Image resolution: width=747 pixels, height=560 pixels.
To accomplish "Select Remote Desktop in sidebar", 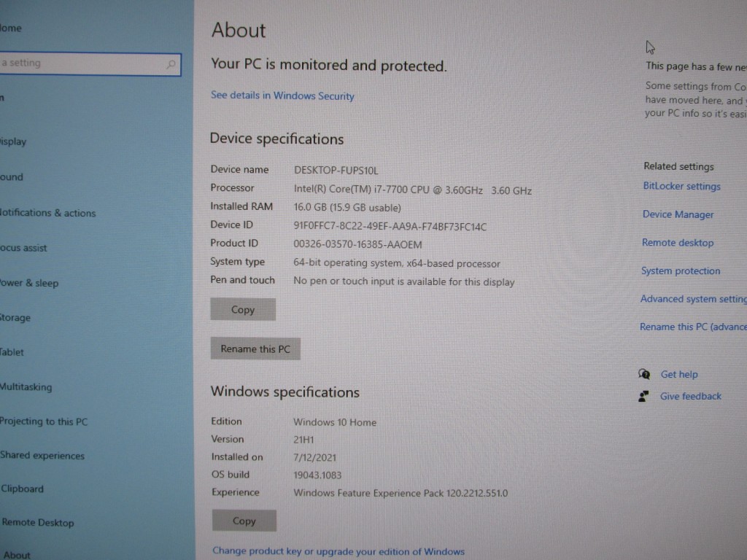I will pyautogui.click(x=38, y=522).
